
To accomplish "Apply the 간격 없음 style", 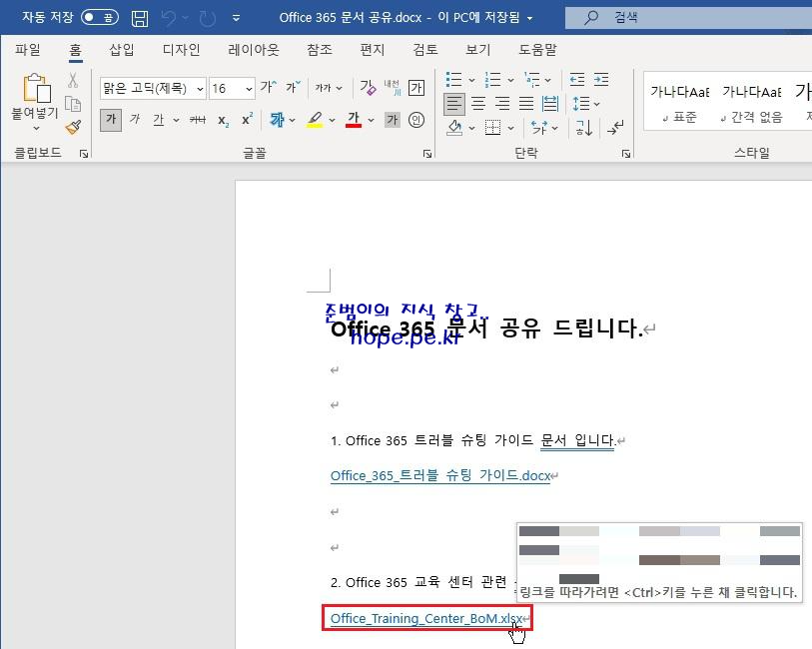I will (751, 104).
